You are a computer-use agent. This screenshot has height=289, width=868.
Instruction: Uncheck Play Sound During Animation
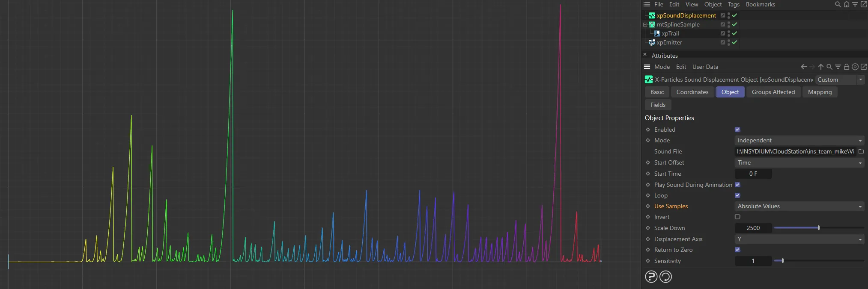click(x=737, y=185)
